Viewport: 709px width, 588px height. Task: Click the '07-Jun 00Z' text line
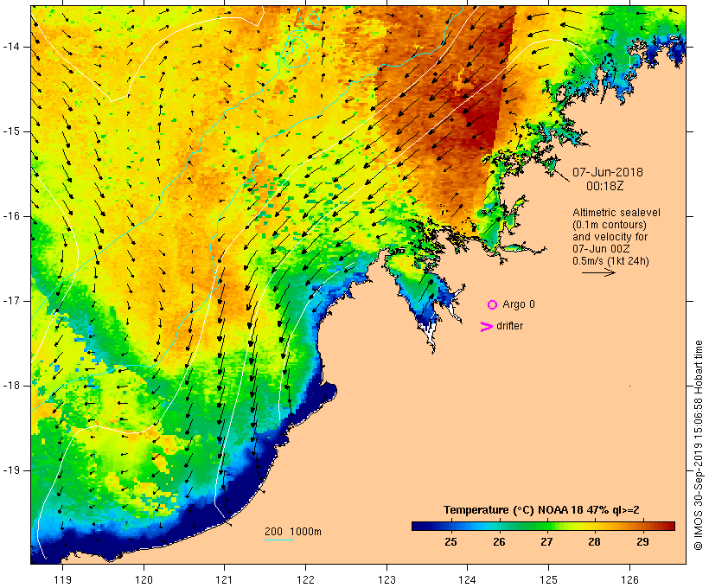click(601, 249)
